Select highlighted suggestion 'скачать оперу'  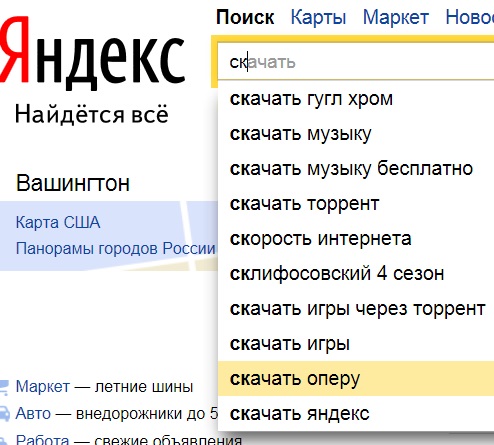click(x=356, y=379)
